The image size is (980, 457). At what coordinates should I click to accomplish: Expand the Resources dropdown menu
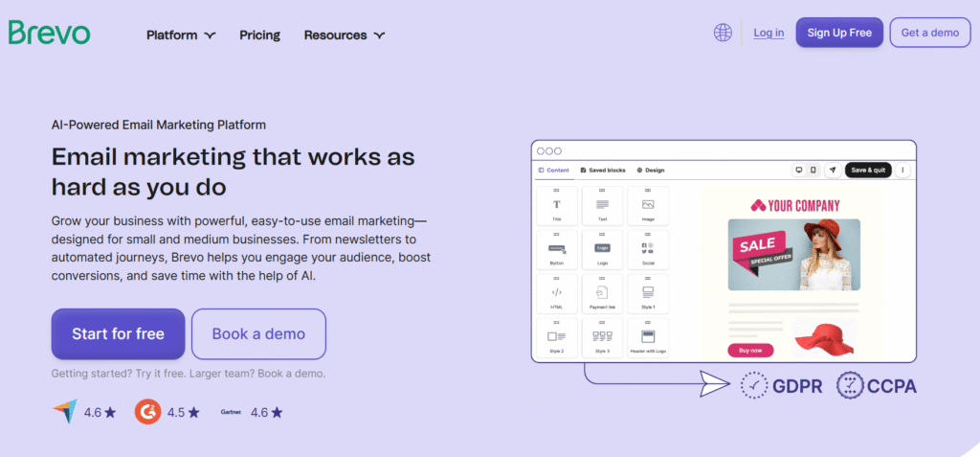tap(345, 34)
